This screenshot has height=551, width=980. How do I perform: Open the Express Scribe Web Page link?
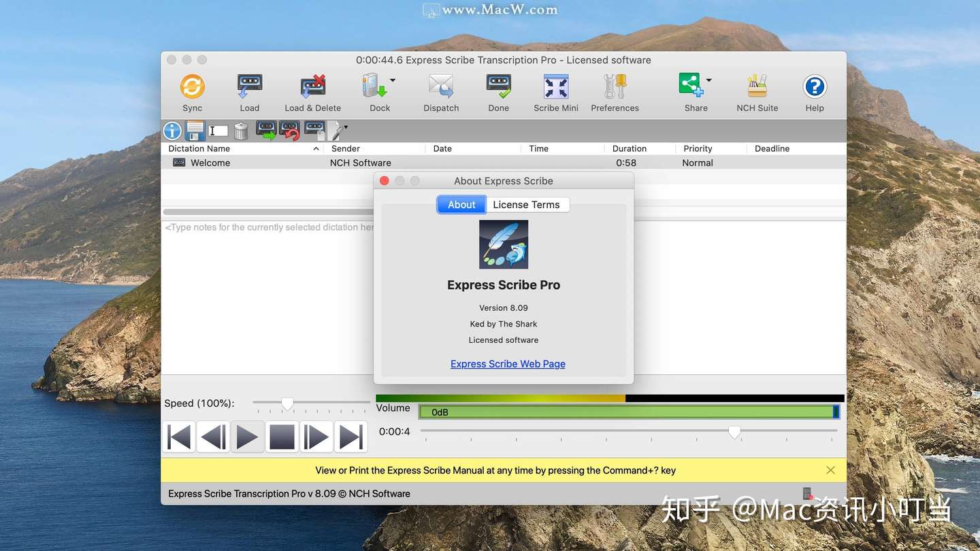pyautogui.click(x=508, y=364)
